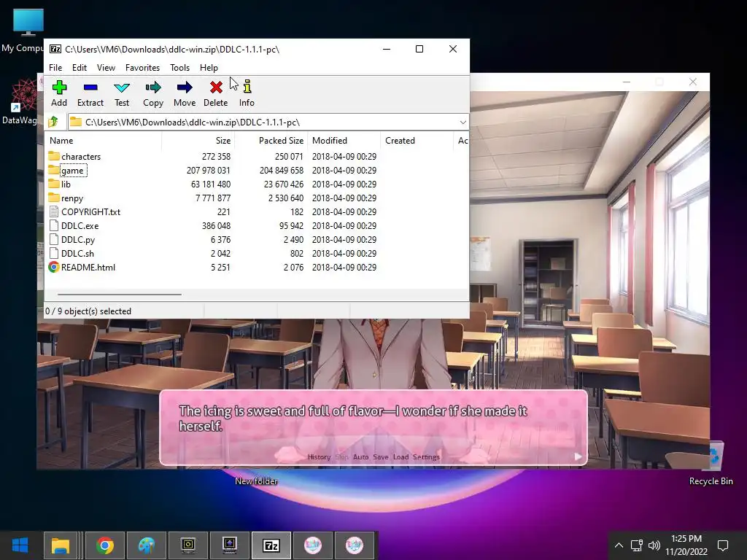Screen dimensions: 747x560
Task: Click the advance arrow in the dialogue box
Action: [578, 456]
